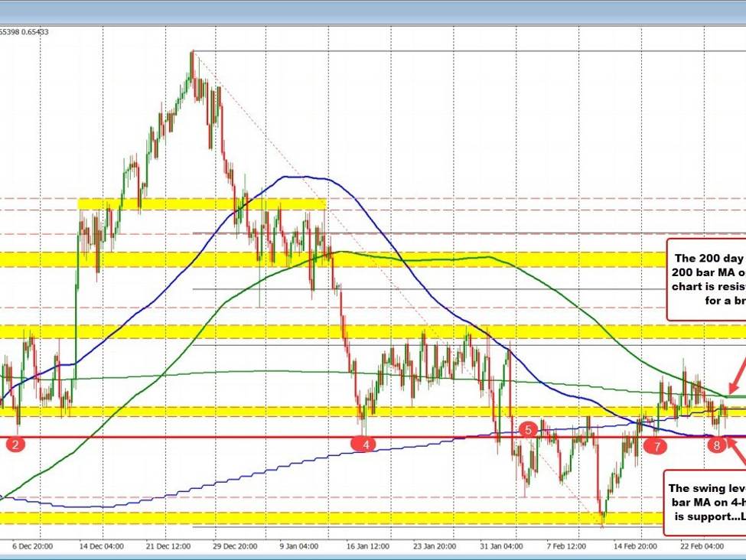Select the highest candlestick at the swing high
The width and height of the screenshot is (746, 560).
click(192, 57)
